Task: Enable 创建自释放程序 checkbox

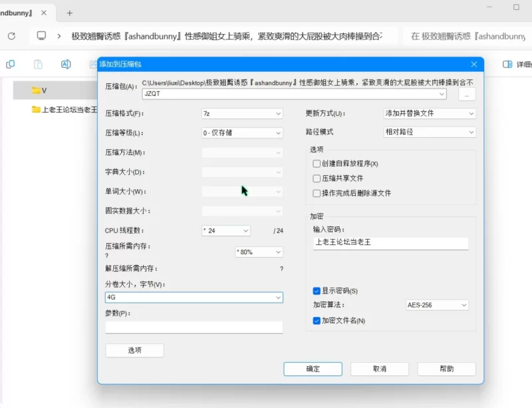Action: [x=317, y=164]
